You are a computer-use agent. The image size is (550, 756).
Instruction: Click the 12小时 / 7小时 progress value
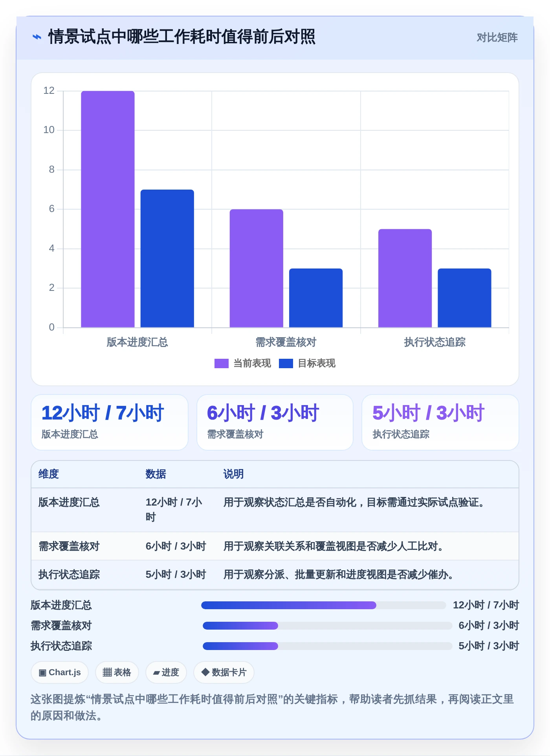point(486,605)
